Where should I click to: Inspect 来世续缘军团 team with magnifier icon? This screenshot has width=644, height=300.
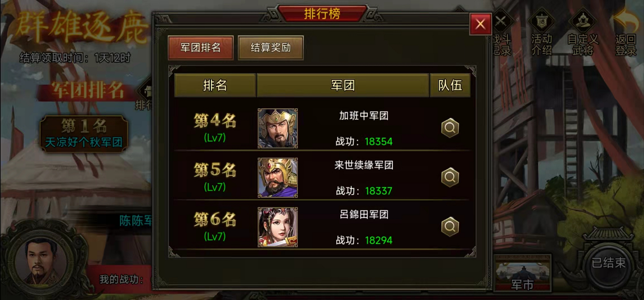450,177
